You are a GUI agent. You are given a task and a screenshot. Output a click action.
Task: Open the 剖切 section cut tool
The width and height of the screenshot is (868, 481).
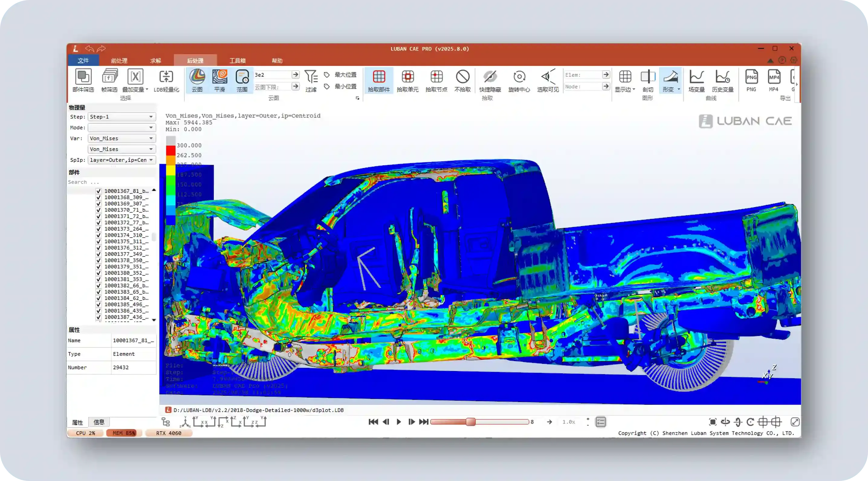pos(647,77)
